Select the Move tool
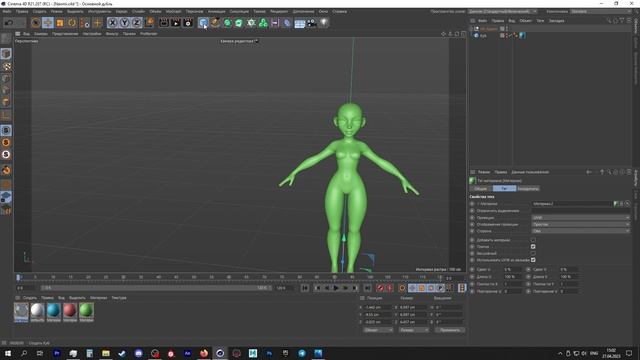Screen dimensions: 640x360 click(48, 23)
